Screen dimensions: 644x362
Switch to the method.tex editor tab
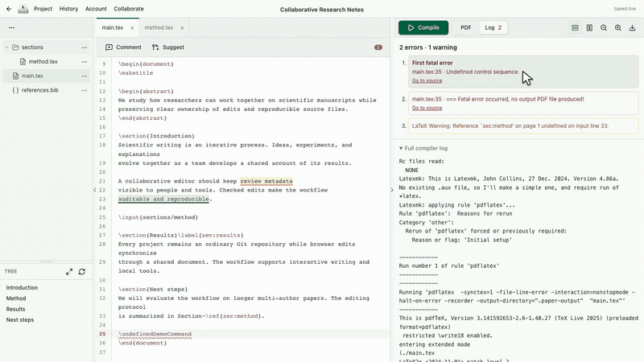[159, 27]
